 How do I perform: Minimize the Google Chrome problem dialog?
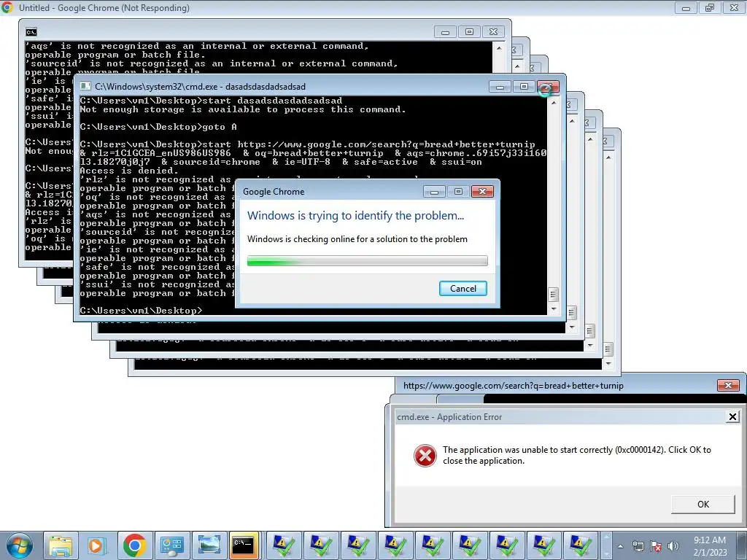(x=434, y=192)
